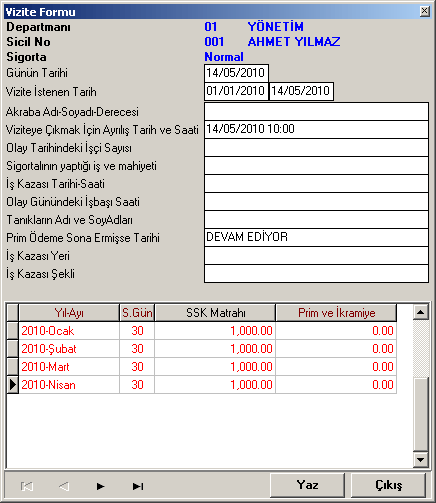Click the DEVAM EDİYOR field
This screenshot has height=503, width=436.
[316, 237]
